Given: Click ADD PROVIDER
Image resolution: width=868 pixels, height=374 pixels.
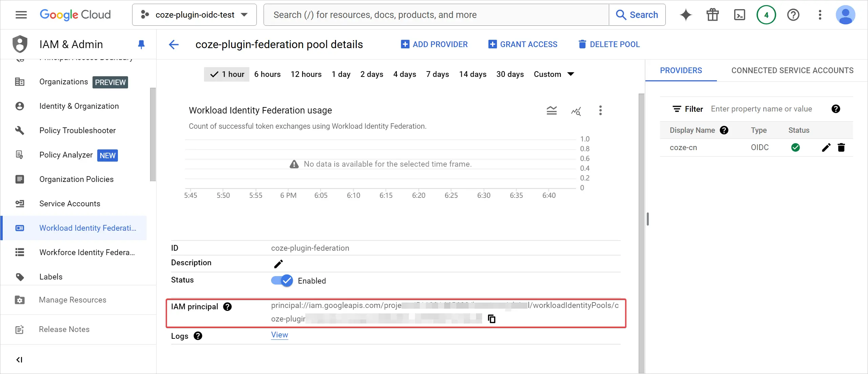Looking at the screenshot, I should tap(434, 44).
